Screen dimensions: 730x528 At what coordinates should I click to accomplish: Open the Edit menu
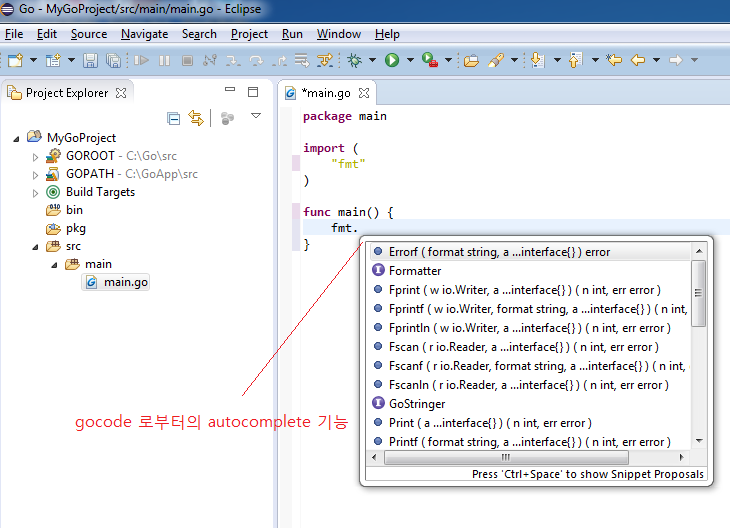click(47, 34)
